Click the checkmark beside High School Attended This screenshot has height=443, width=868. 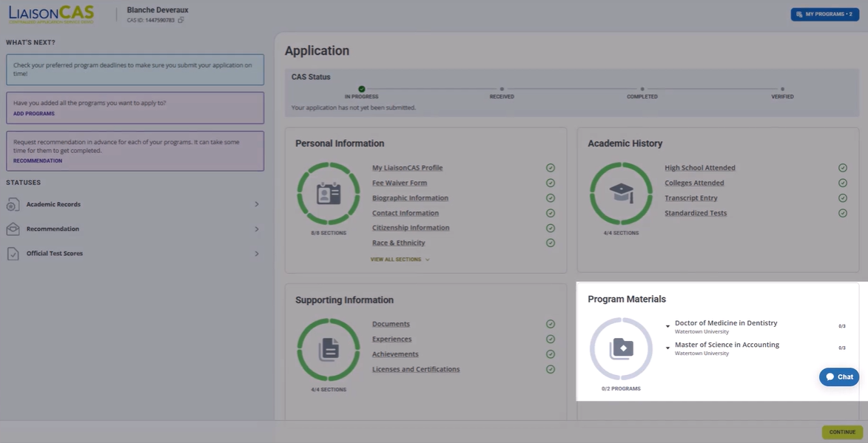[x=843, y=168]
